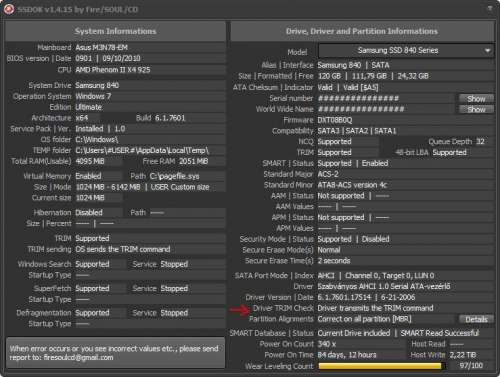Click Driver transmits the TRIM command text
This screenshot has width=500, height=377.
click(376, 308)
